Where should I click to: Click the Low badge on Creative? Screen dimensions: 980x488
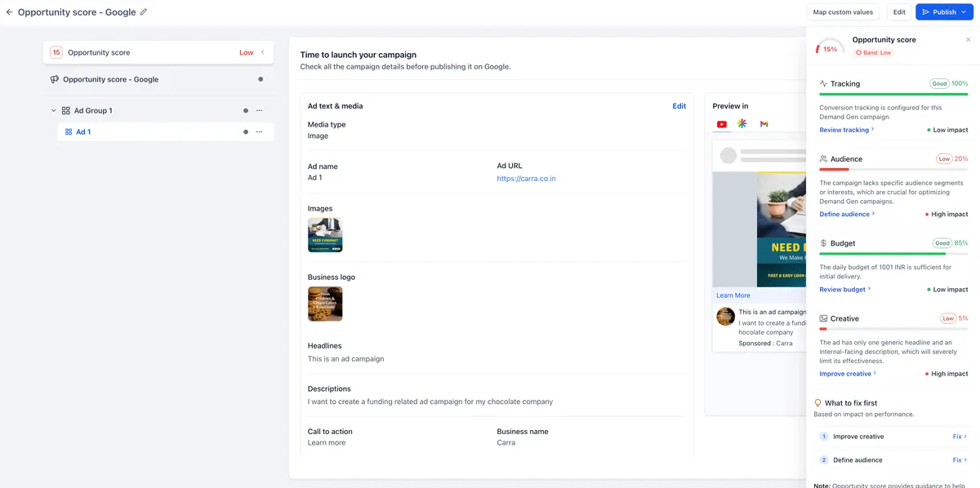click(x=947, y=318)
